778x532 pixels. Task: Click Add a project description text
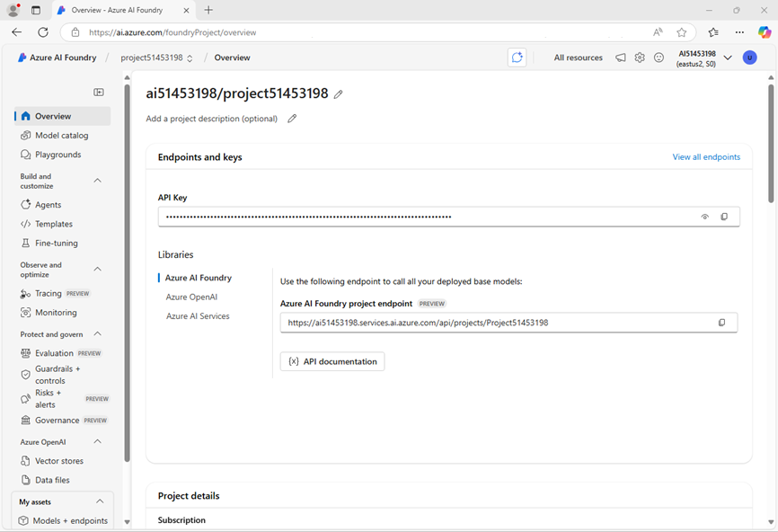tap(211, 119)
